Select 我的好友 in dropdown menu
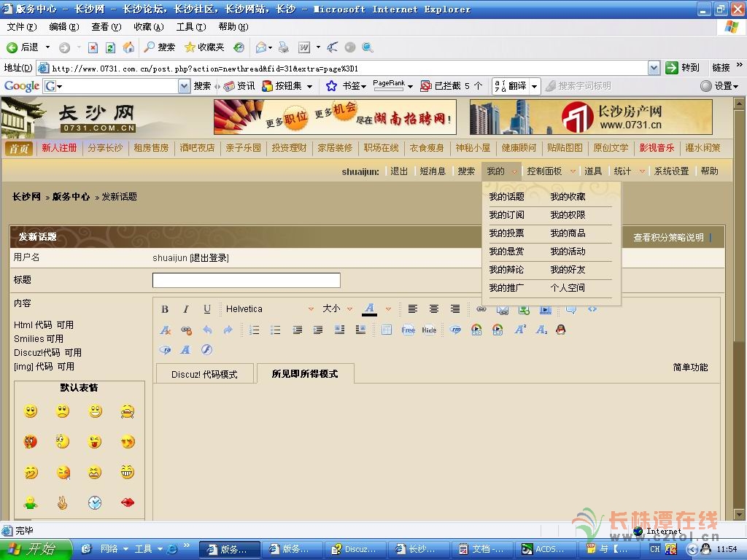Viewport: 747px width, 560px height. coord(568,270)
